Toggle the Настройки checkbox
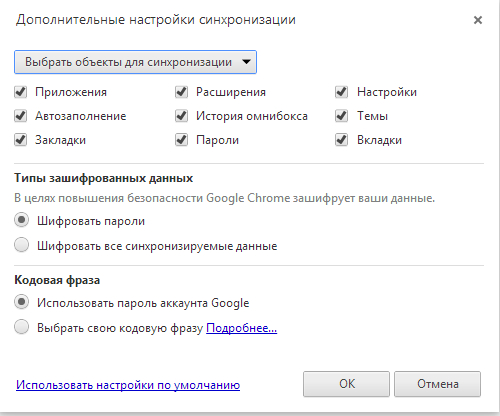500x416 pixels. click(x=342, y=92)
